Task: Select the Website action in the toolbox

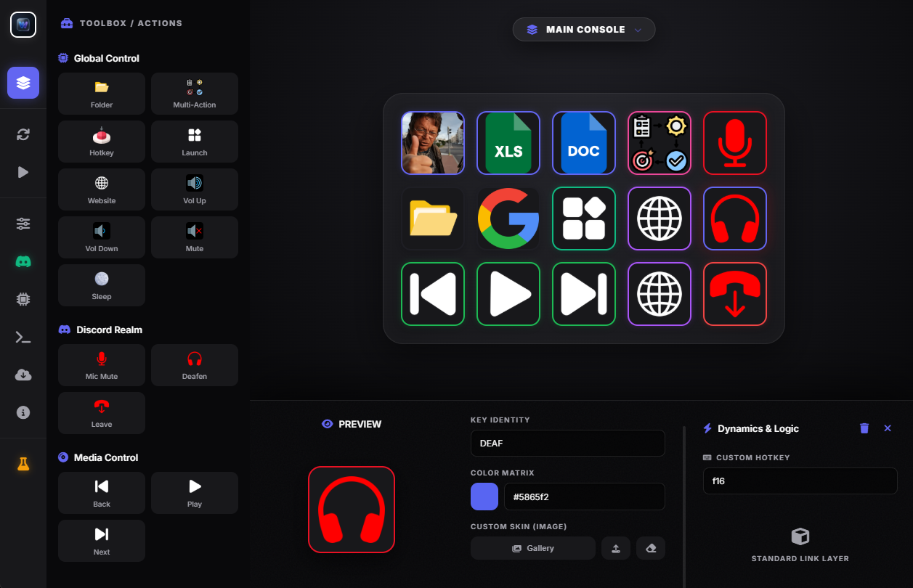Action: 102,189
